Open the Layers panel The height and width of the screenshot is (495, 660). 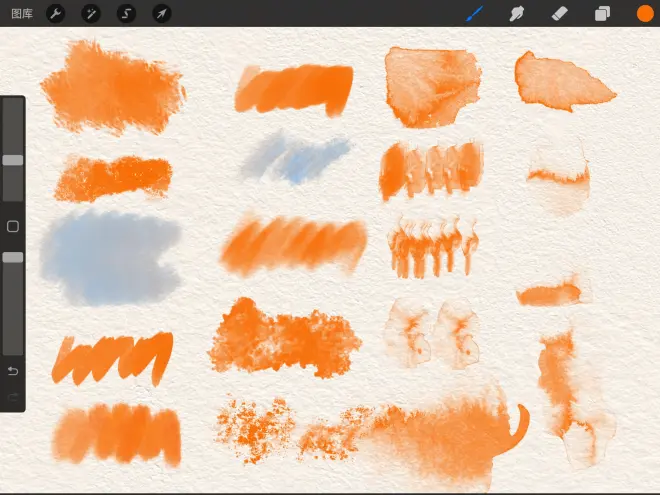(602, 14)
